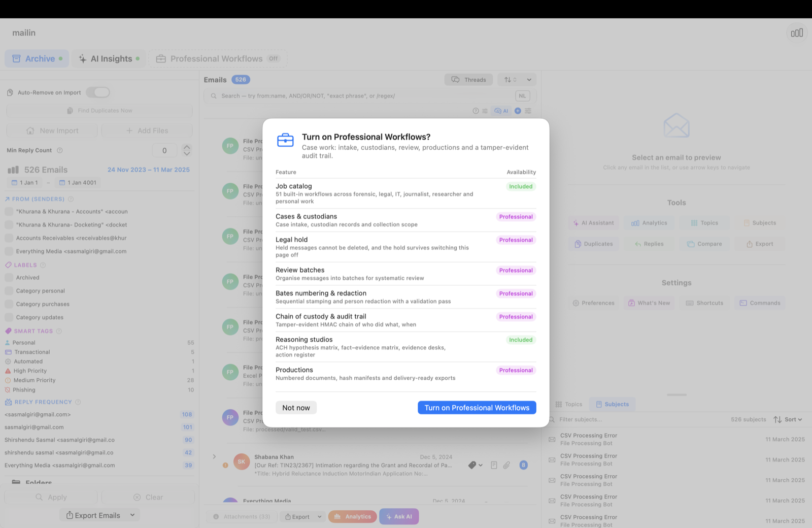Check the Category personal checkbox
The height and width of the screenshot is (528, 812).
(x=9, y=291)
